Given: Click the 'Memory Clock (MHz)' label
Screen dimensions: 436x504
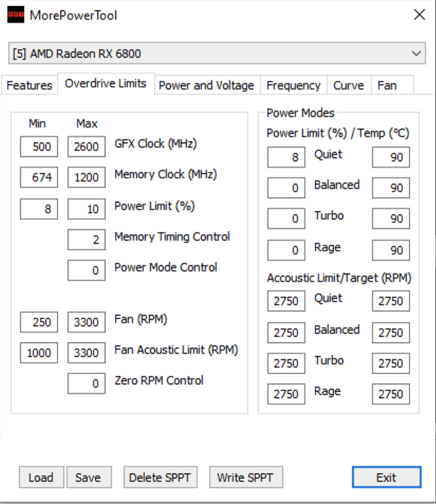Looking at the screenshot, I should point(165,174).
